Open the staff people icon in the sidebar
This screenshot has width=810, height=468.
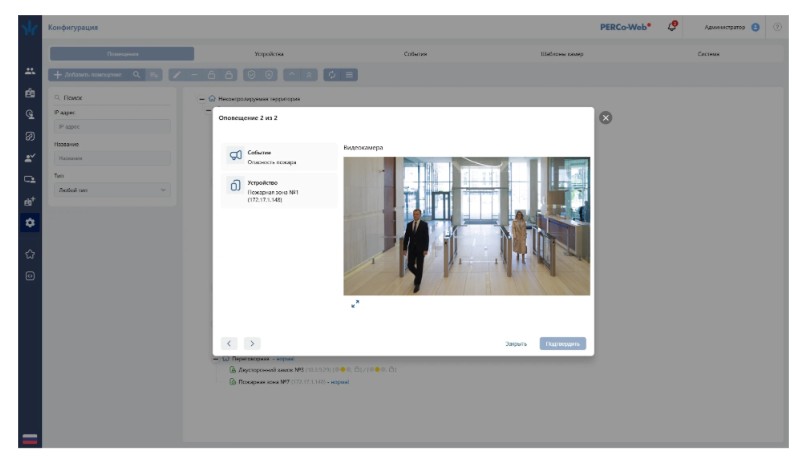pos(30,71)
